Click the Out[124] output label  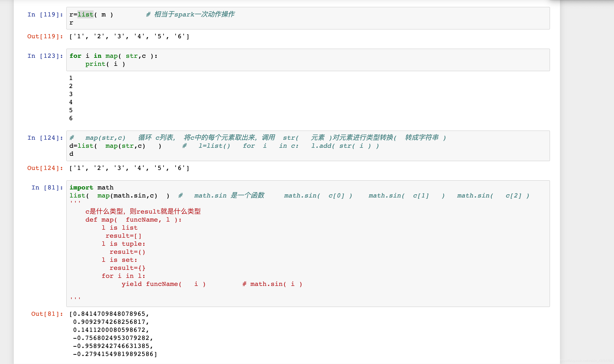point(45,168)
